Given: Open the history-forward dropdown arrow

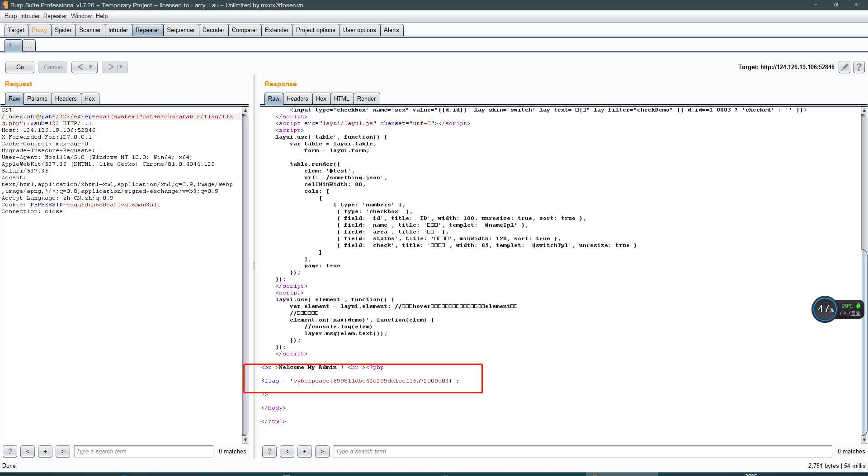Looking at the screenshot, I should pos(122,67).
